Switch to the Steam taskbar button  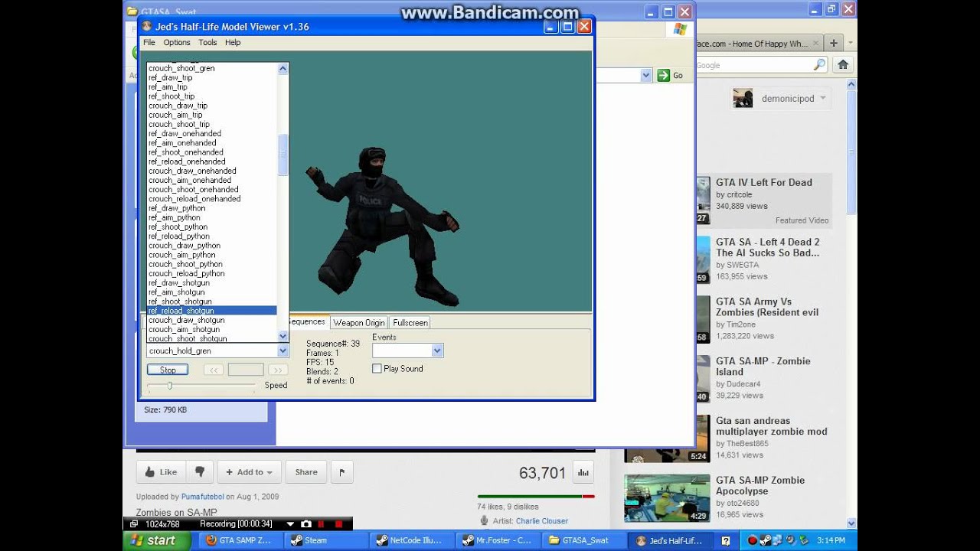325,540
